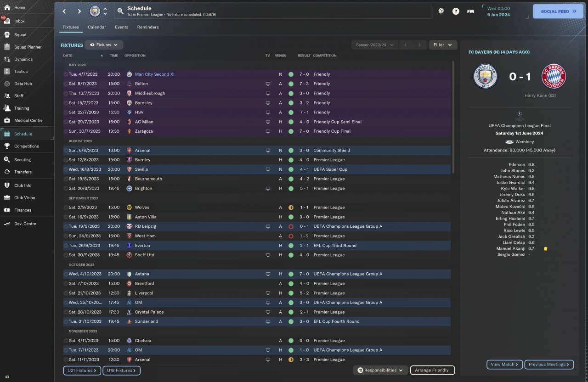This screenshot has height=382, width=588.
Task: Open the Responsibilities dropdown
Action: coord(380,370)
